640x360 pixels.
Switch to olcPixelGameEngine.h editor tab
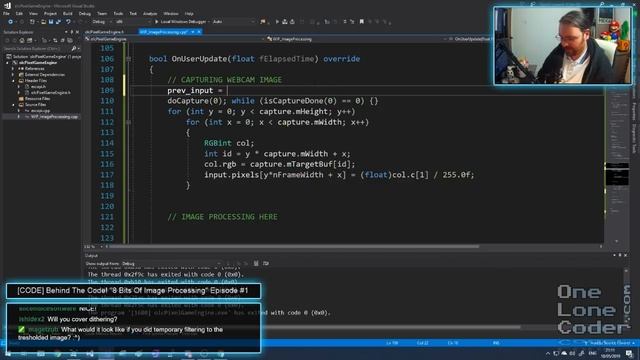[104, 32]
